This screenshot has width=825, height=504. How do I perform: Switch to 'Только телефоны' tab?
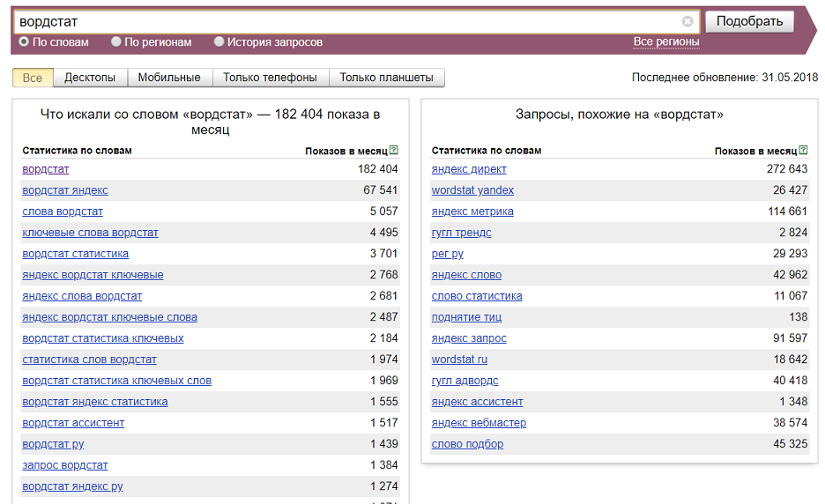pyautogui.click(x=270, y=78)
